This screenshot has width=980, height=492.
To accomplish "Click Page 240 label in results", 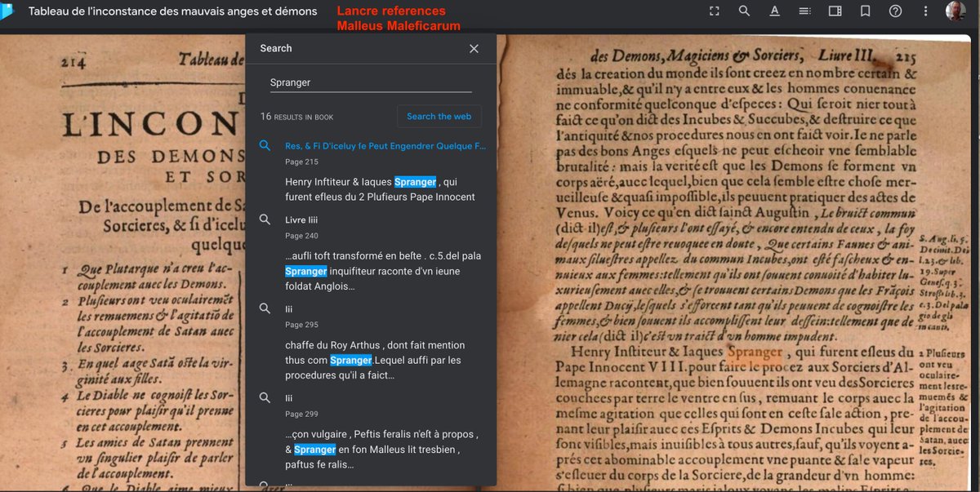I will 301,236.
